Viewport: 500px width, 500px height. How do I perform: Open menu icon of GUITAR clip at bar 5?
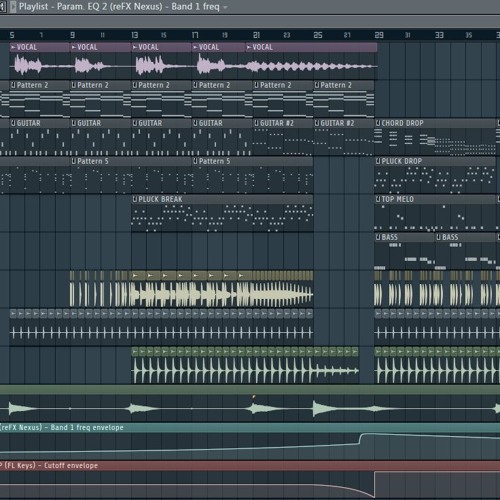click(x=13, y=123)
